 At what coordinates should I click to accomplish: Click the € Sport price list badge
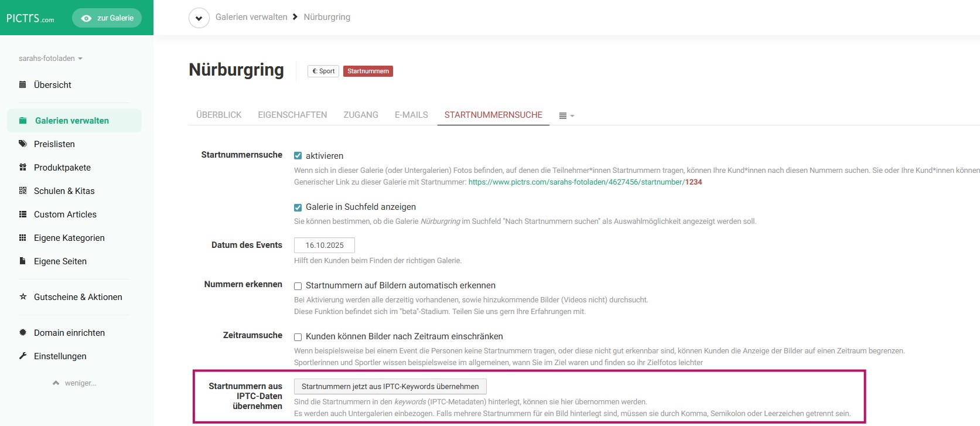pyautogui.click(x=323, y=71)
